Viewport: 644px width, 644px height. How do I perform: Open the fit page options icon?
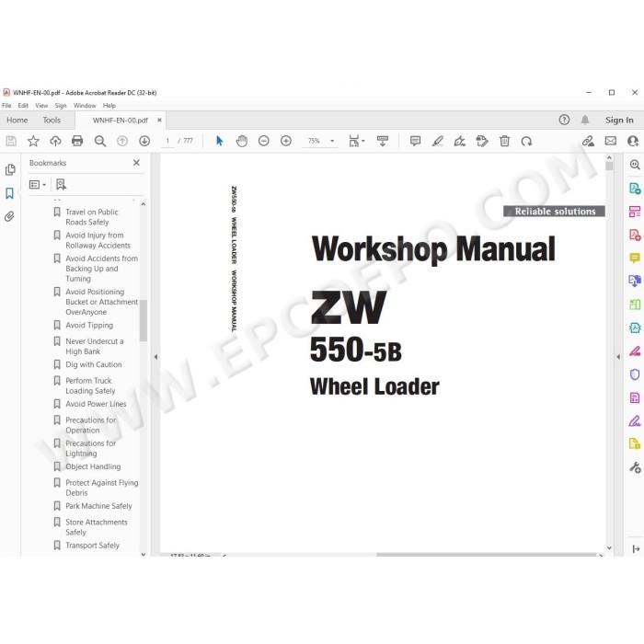point(357,142)
